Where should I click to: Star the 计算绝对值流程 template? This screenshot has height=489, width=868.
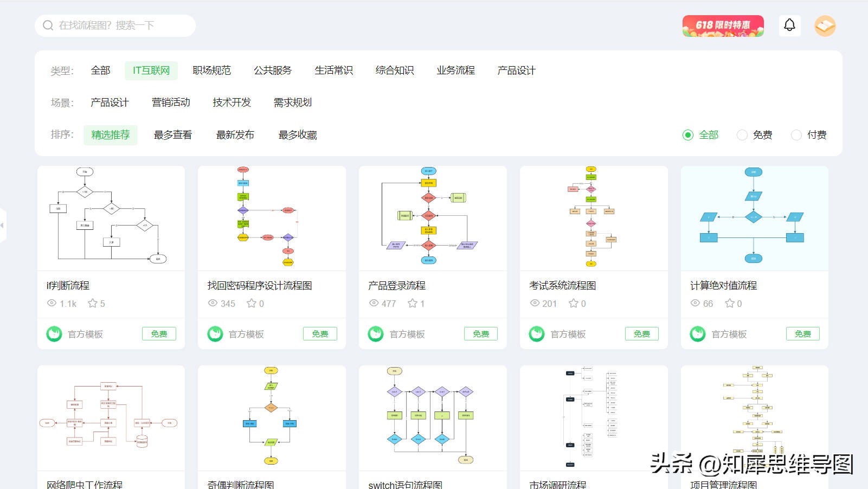(731, 304)
